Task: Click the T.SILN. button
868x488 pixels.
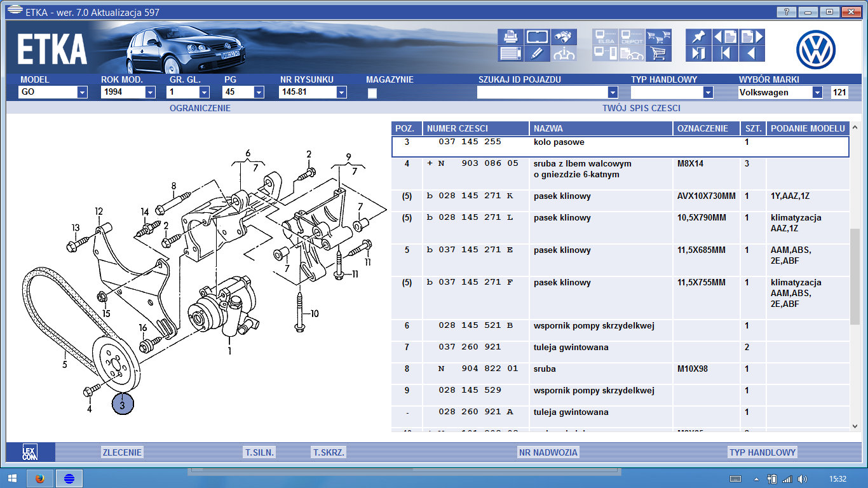Action: click(260, 452)
